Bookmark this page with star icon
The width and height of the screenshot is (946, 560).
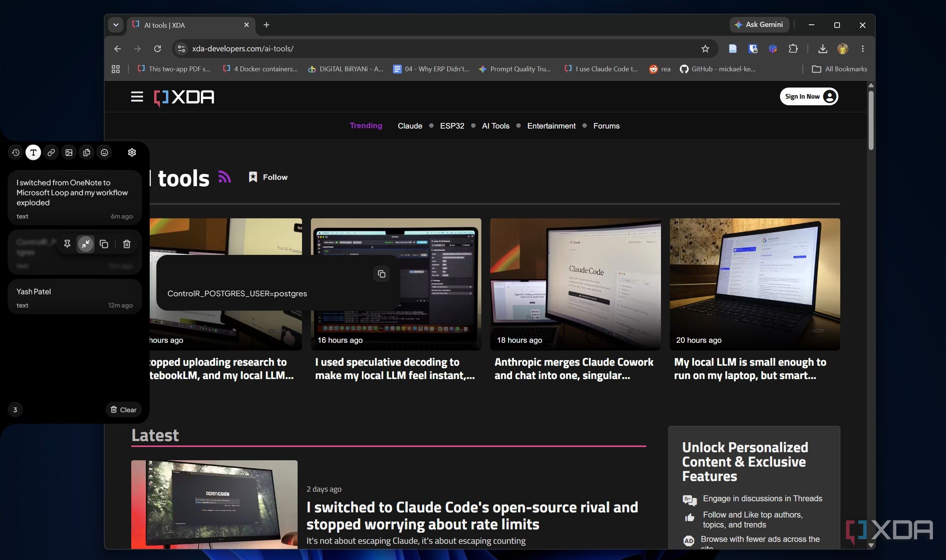click(x=705, y=49)
